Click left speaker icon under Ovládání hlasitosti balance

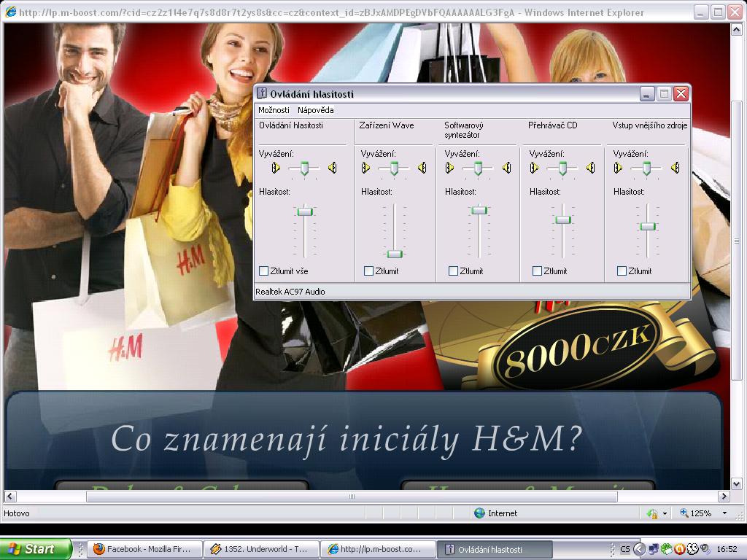tap(275, 168)
